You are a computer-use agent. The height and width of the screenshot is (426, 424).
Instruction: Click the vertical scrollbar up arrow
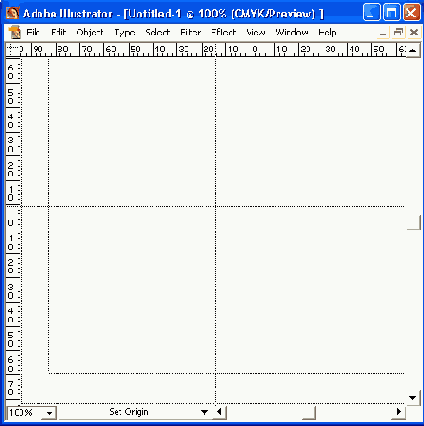coord(413,50)
